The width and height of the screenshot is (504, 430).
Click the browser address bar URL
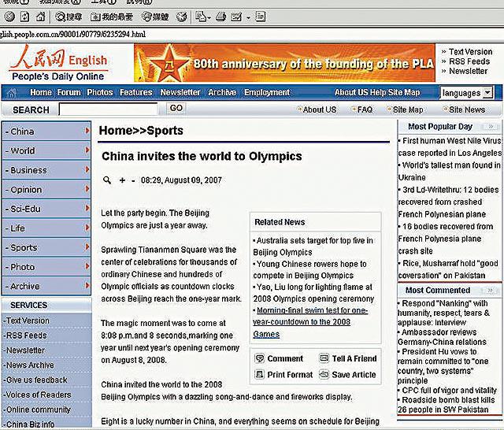point(73,34)
